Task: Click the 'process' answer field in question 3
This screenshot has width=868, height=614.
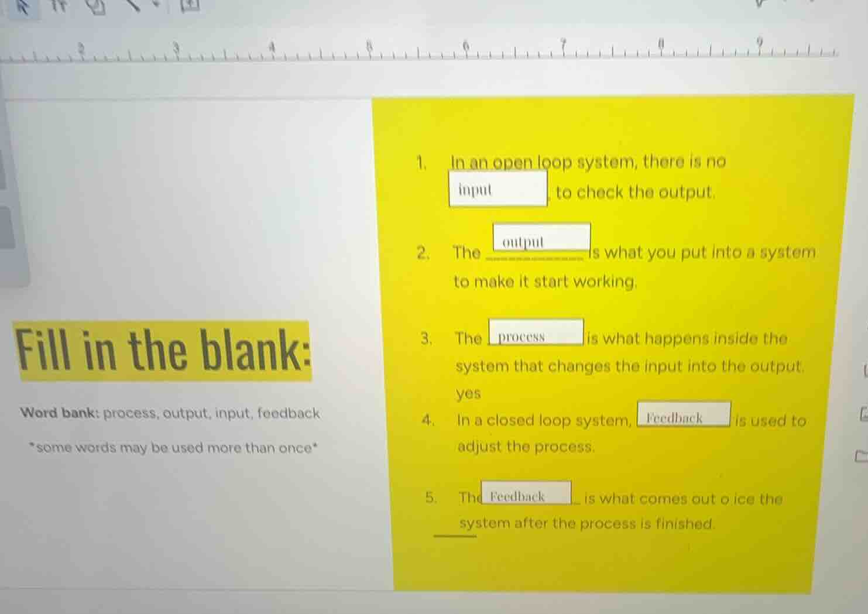Action: [x=536, y=336]
